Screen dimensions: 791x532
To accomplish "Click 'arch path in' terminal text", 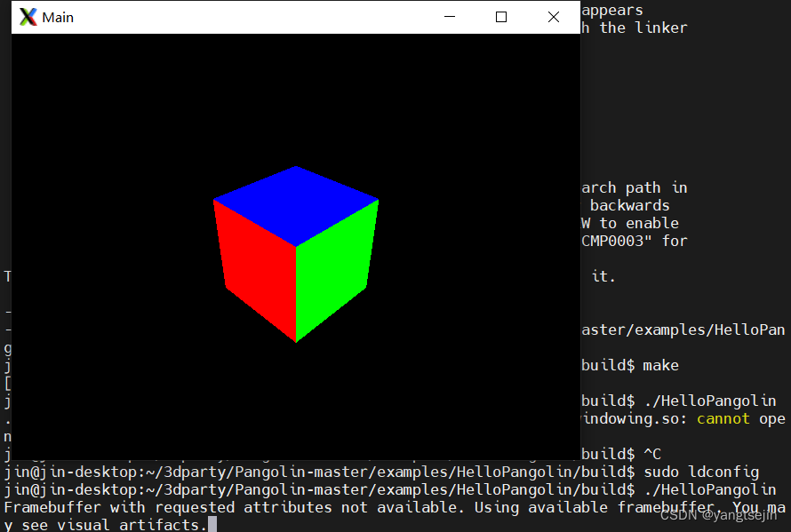I will 635,187.
